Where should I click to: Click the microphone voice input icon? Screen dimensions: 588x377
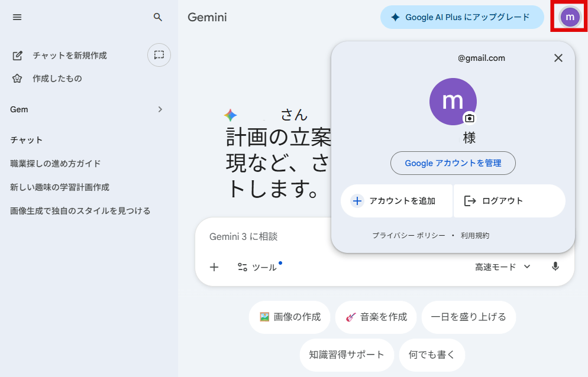pyautogui.click(x=555, y=266)
